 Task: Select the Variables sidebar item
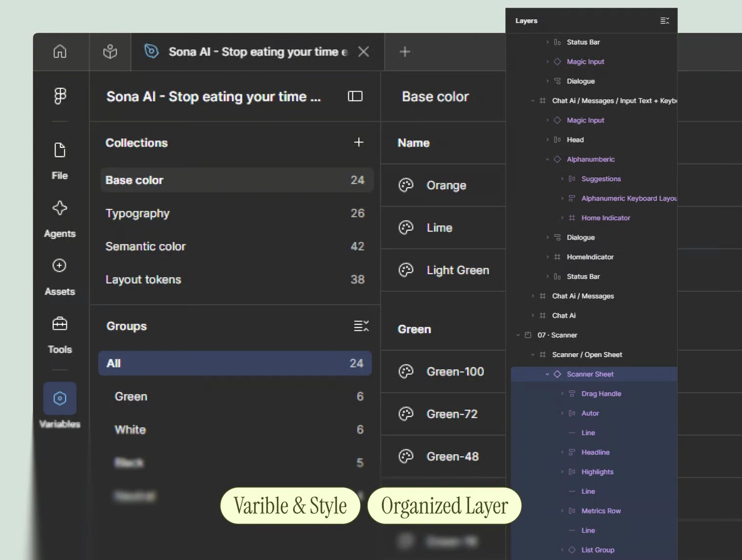(x=60, y=405)
